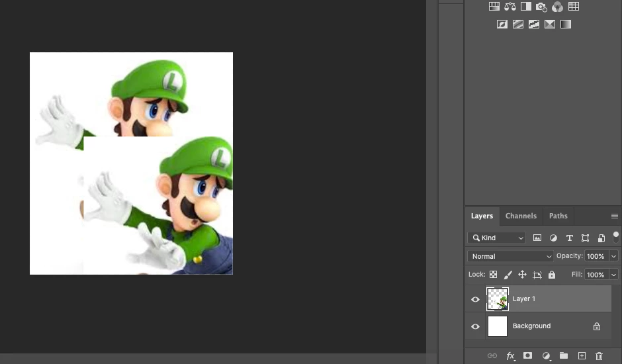Add a Color Lookup adjustment

573,7
